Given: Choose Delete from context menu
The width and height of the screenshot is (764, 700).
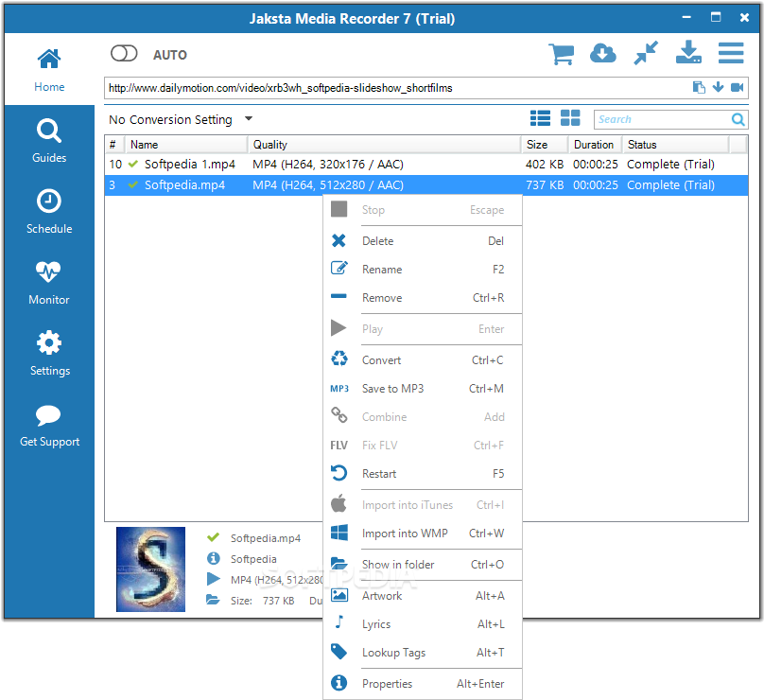Looking at the screenshot, I should tap(423, 241).
